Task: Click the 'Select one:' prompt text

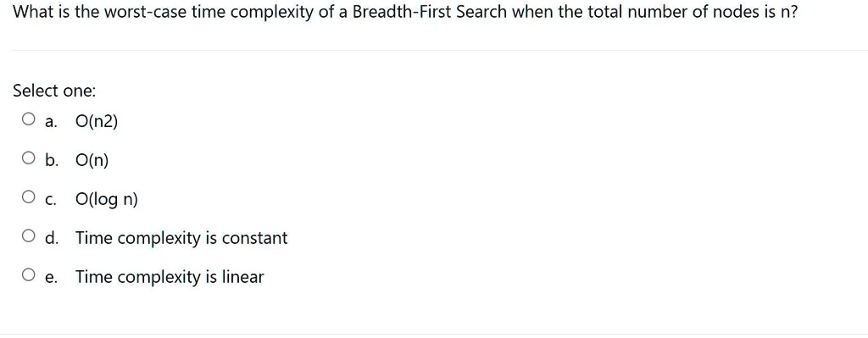Action: 54,90
